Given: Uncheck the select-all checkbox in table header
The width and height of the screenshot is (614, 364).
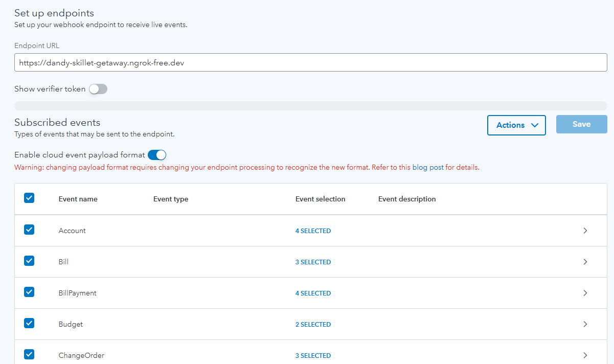Looking at the screenshot, I should [29, 198].
